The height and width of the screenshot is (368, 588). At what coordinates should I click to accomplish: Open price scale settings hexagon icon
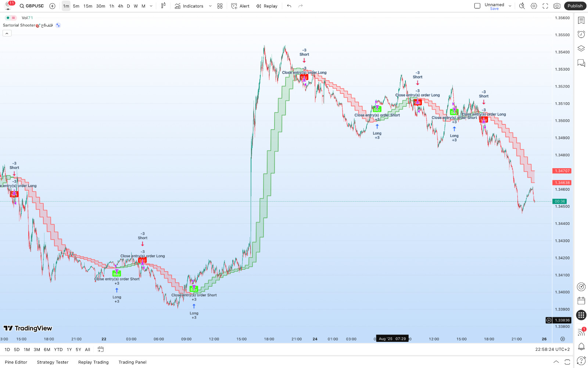(563, 339)
